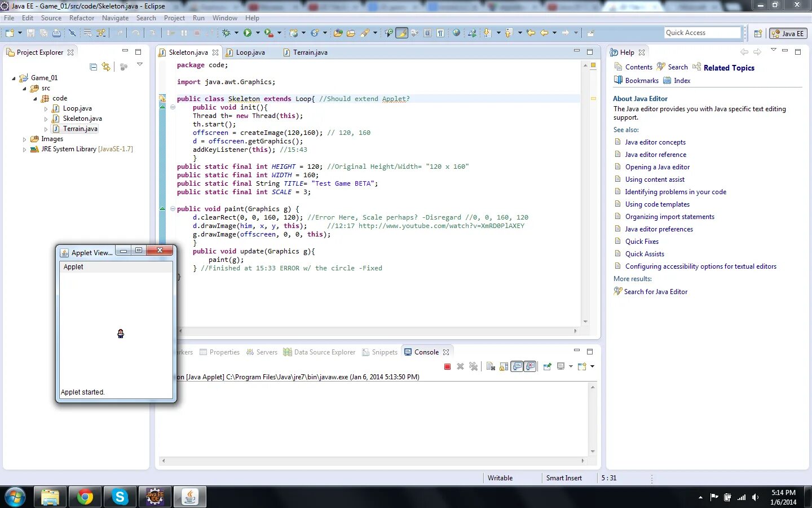The height and width of the screenshot is (508, 812).
Task: Click the editor vertical scrollbar down arrow
Action: coord(585,322)
